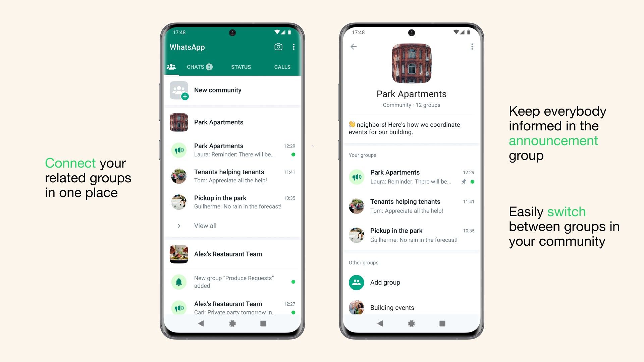Select the CHATS tab in WhatsApp
Screen dimensions: 644x362
(x=199, y=67)
